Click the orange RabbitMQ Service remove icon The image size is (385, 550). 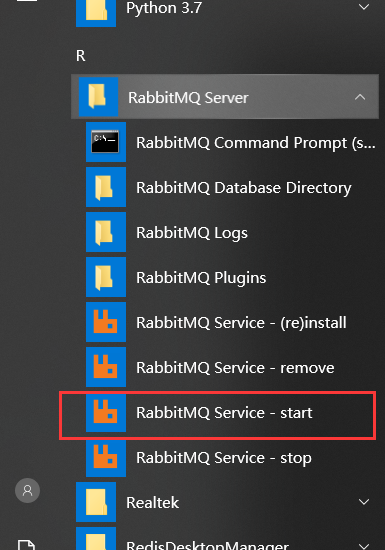point(106,367)
